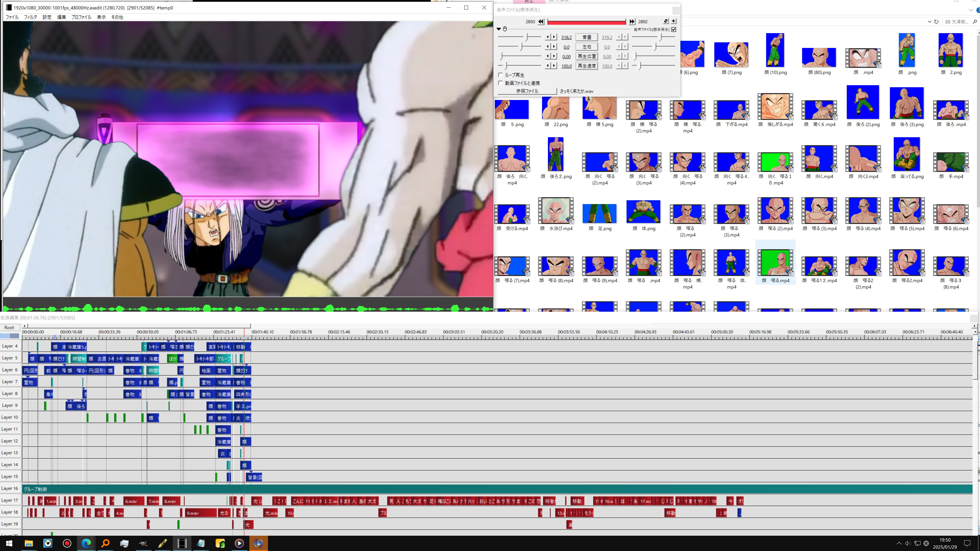Screen dimensions: 980x551
Task: Show hidden icons in the system tray
Action: click(x=899, y=543)
